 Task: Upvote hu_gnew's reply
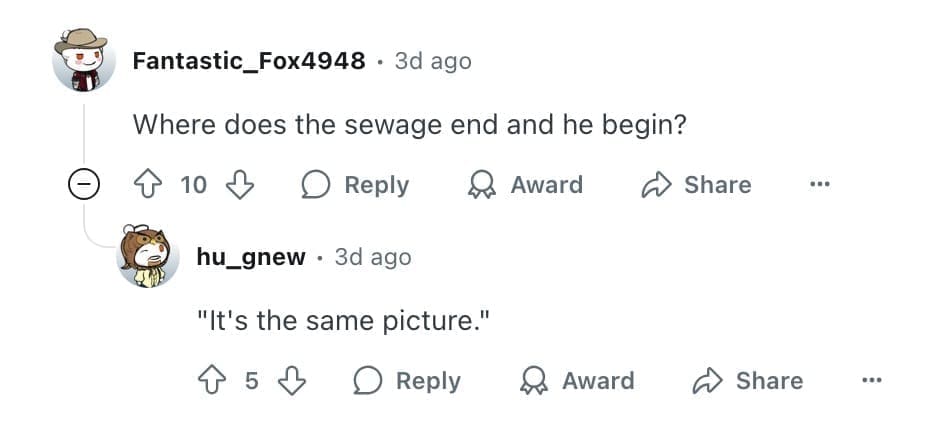214,381
